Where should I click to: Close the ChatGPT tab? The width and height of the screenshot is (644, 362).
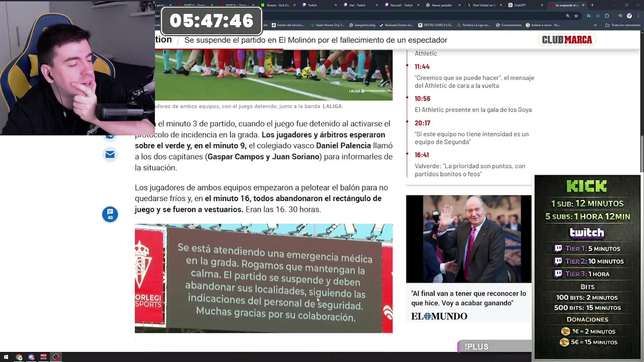(542, 5)
